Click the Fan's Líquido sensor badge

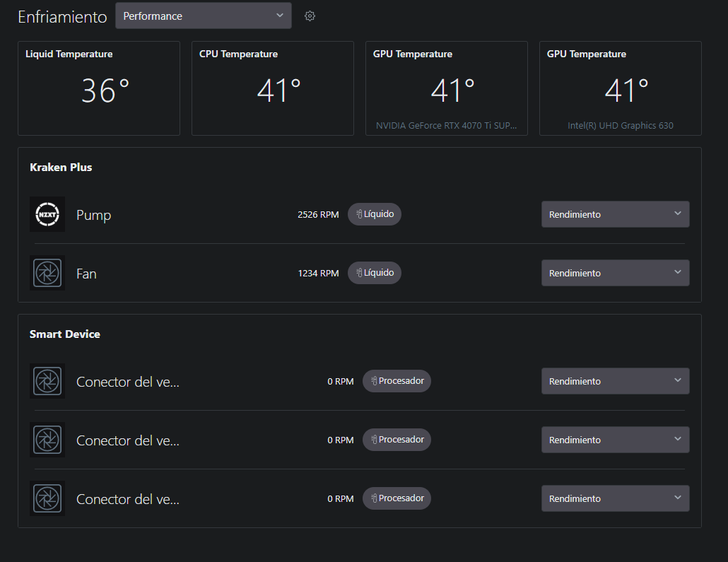click(375, 273)
